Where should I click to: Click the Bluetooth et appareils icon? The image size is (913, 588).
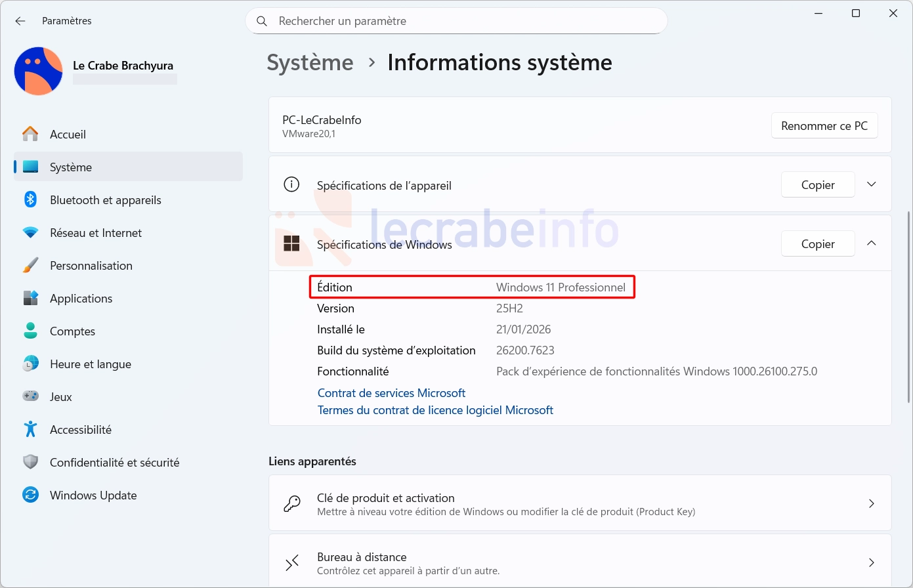tap(30, 199)
